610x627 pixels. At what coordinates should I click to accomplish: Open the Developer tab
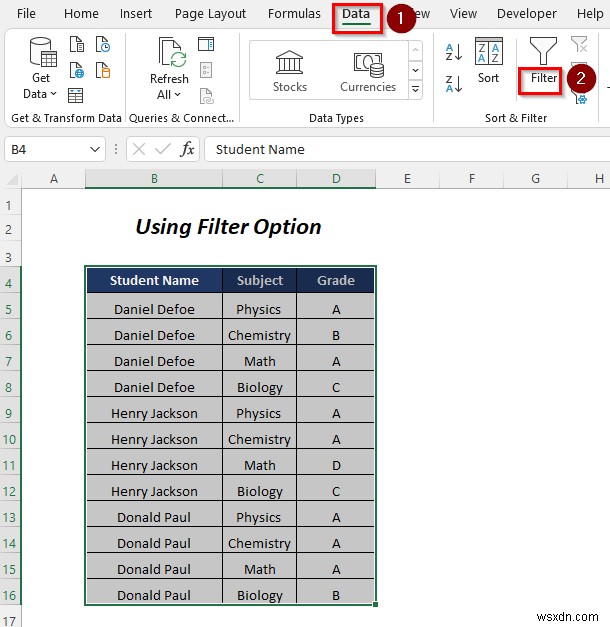click(526, 14)
